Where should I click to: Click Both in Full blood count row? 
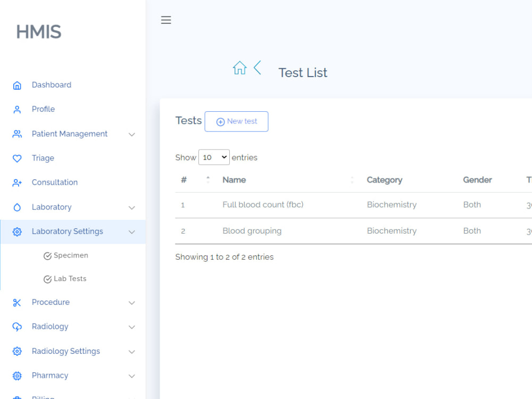point(472,205)
